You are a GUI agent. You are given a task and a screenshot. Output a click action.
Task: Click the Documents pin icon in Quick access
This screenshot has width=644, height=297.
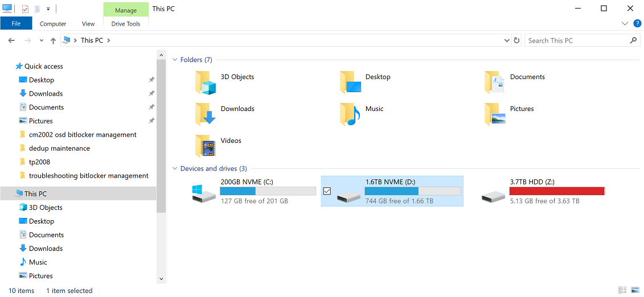pos(151,107)
